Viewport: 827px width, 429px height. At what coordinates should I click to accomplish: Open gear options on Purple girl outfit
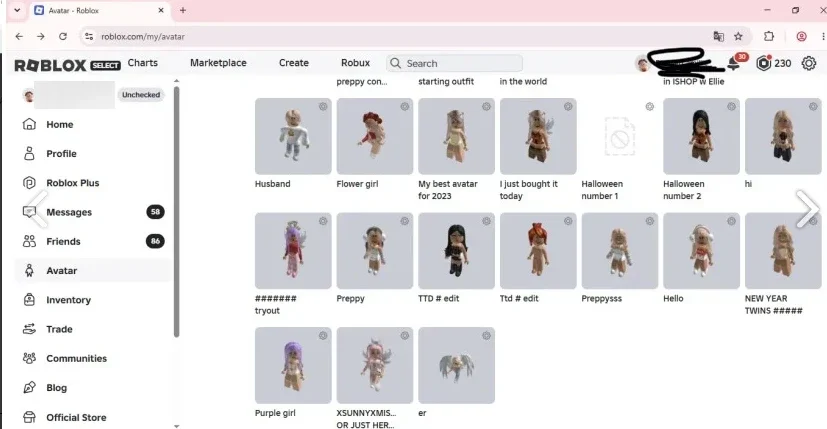pyautogui.click(x=323, y=336)
